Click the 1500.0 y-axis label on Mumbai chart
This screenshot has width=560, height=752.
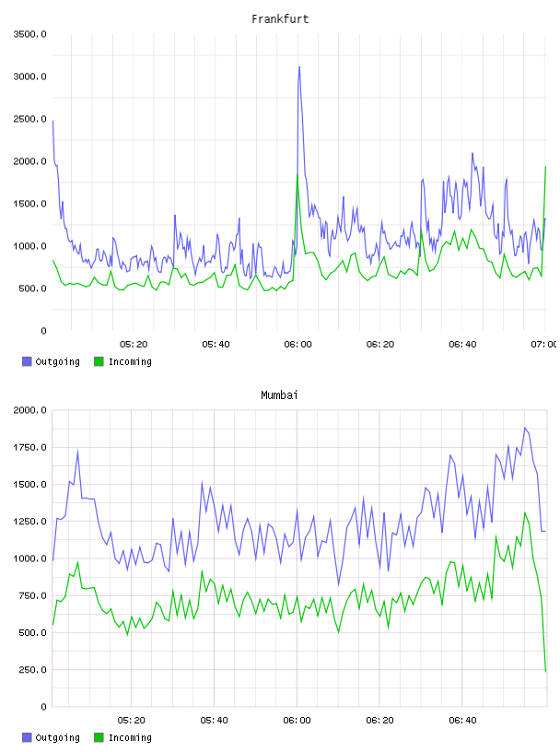point(30,485)
